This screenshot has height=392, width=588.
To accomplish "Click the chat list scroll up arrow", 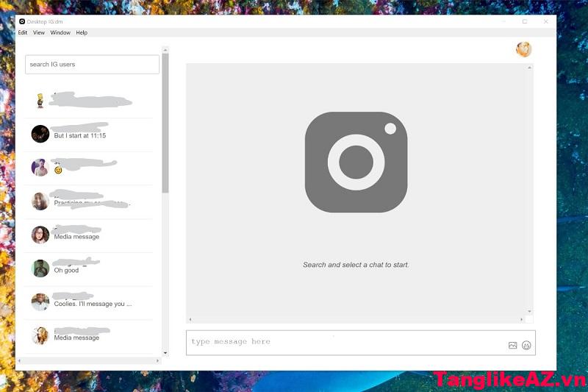I will click(165, 50).
